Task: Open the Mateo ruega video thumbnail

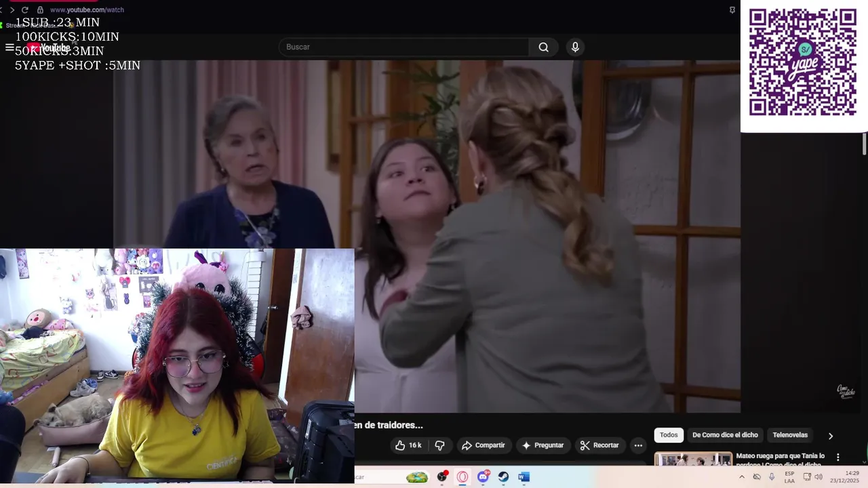Action: [693, 459]
